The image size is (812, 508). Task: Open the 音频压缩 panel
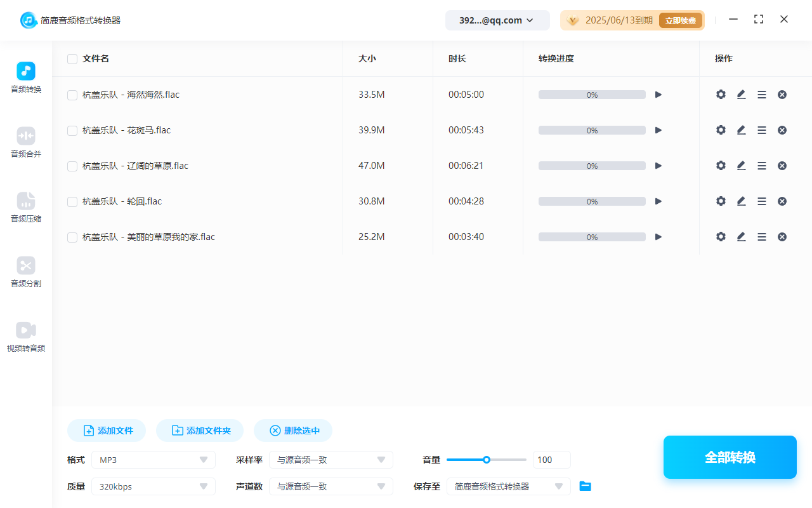pyautogui.click(x=25, y=207)
